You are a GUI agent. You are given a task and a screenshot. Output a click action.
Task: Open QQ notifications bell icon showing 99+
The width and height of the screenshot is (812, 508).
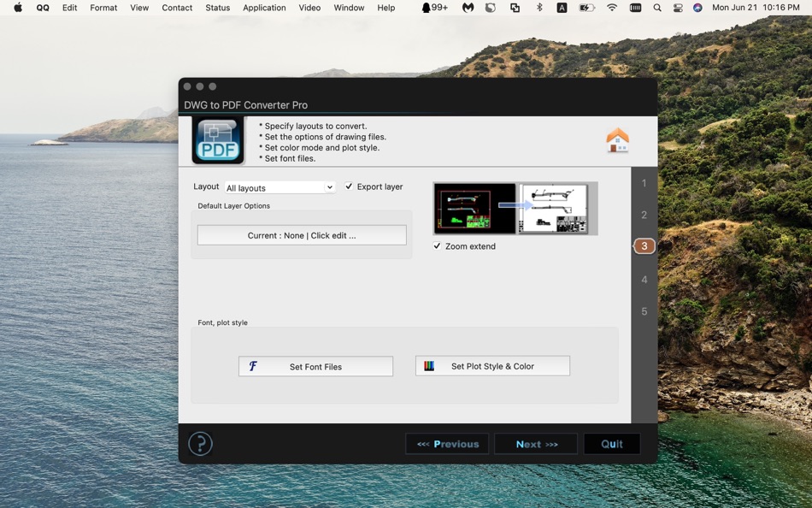434,7
